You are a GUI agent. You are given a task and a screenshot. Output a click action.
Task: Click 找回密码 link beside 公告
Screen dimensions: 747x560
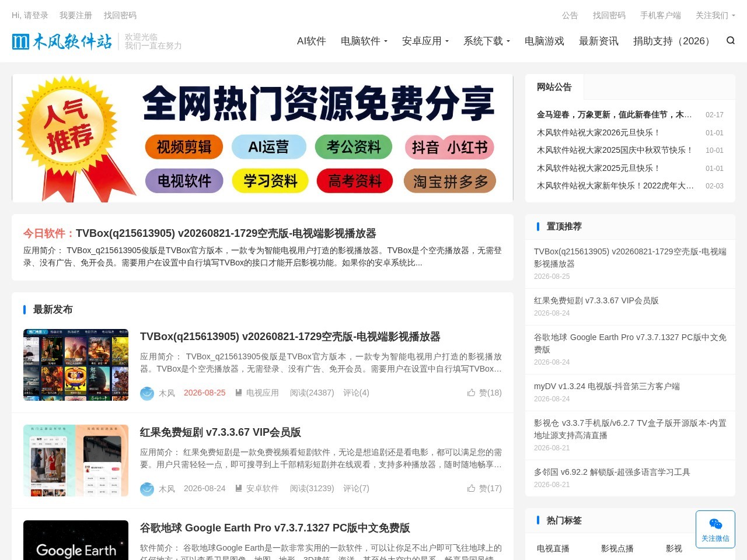pyautogui.click(x=609, y=15)
